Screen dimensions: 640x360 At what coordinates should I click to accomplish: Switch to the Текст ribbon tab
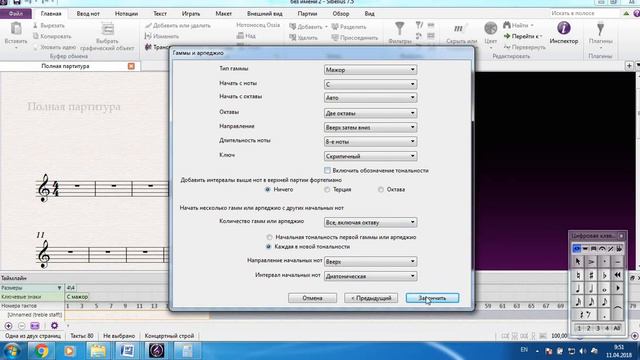[x=160, y=13]
